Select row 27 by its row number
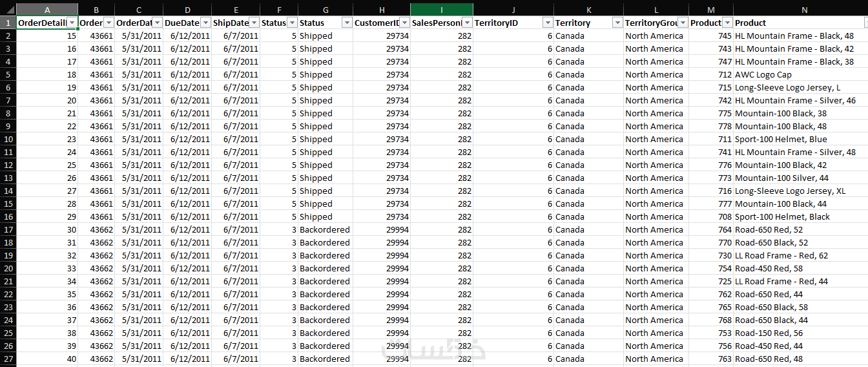 pos(8,359)
